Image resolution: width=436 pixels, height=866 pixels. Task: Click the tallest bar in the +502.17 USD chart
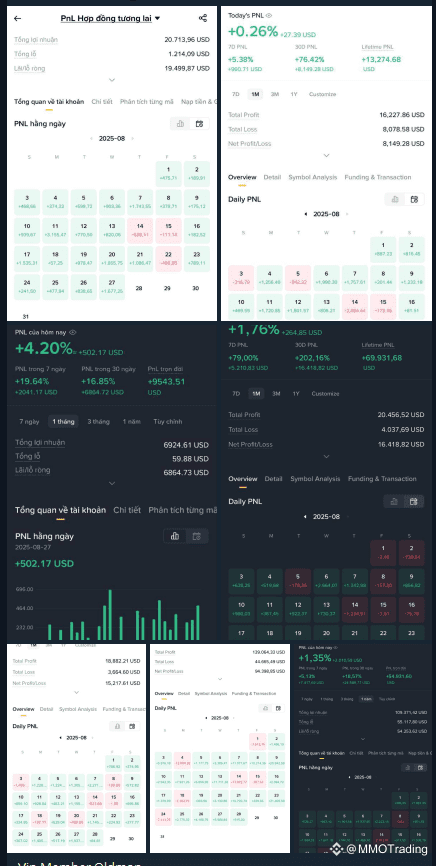pyautogui.click(x=110, y=615)
